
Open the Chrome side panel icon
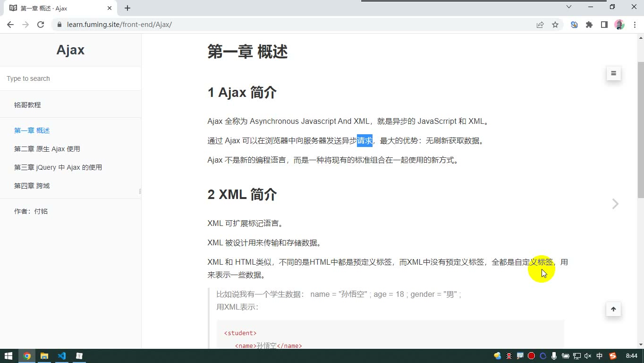point(604,25)
